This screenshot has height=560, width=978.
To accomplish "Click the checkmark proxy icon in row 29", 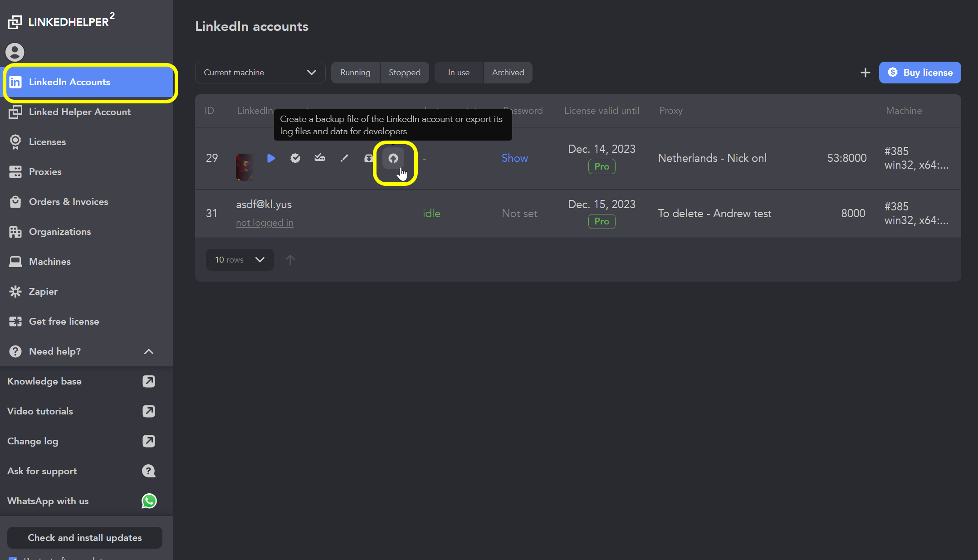I will pyautogui.click(x=320, y=158).
